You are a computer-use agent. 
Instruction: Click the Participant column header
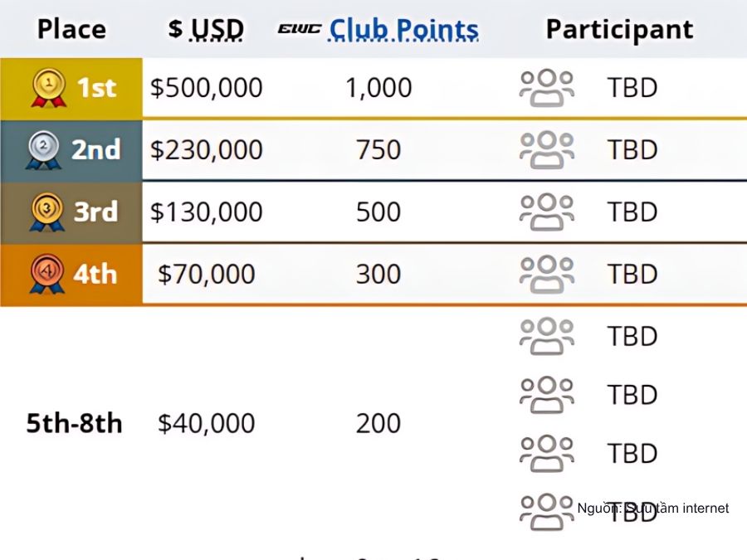(619, 30)
